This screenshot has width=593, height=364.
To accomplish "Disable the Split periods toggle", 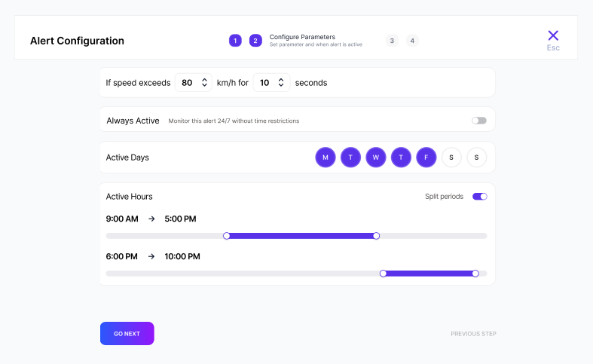I will [479, 197].
